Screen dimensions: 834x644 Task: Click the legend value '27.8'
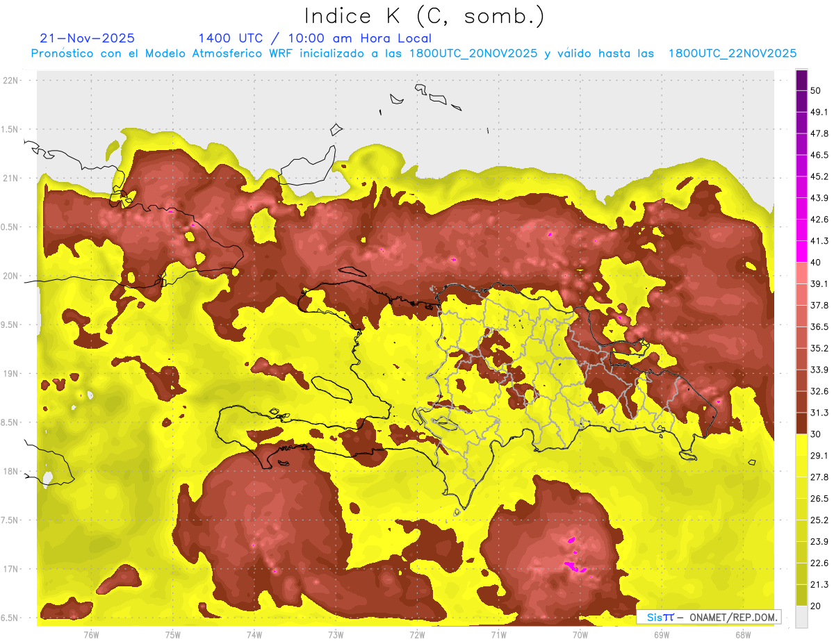click(x=819, y=477)
